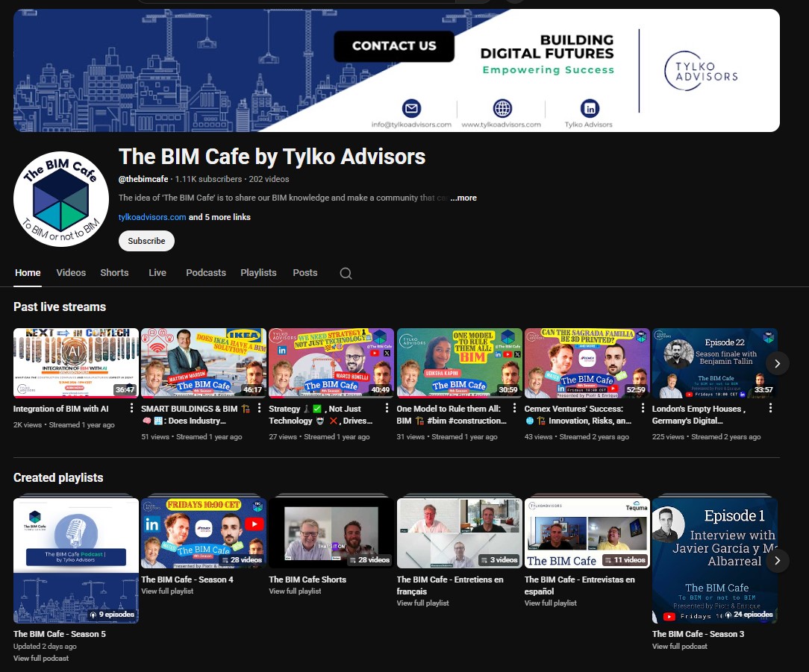
Task: View full playlist for The BIM Cafe Shorts
Action: 295,591
